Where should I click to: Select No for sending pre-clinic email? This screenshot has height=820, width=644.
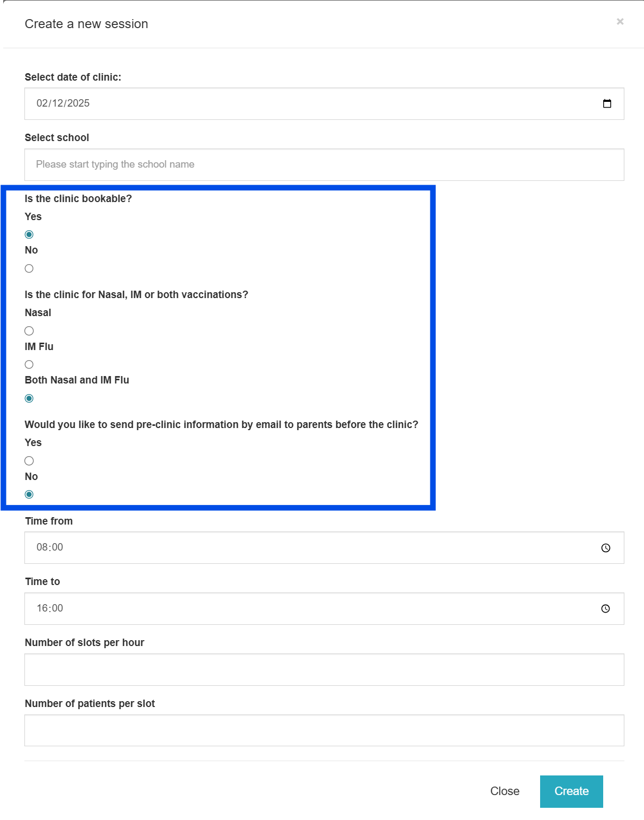click(x=29, y=494)
